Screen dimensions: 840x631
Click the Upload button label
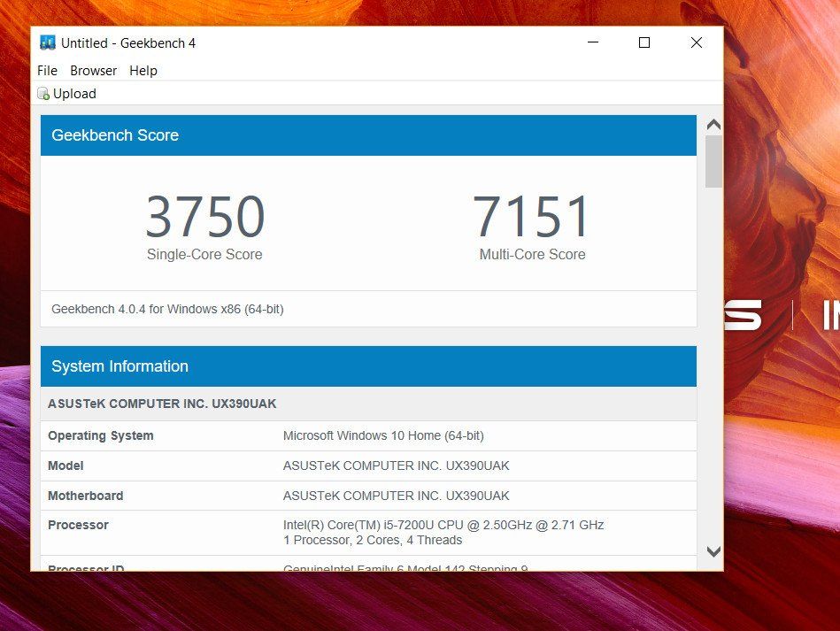click(74, 94)
